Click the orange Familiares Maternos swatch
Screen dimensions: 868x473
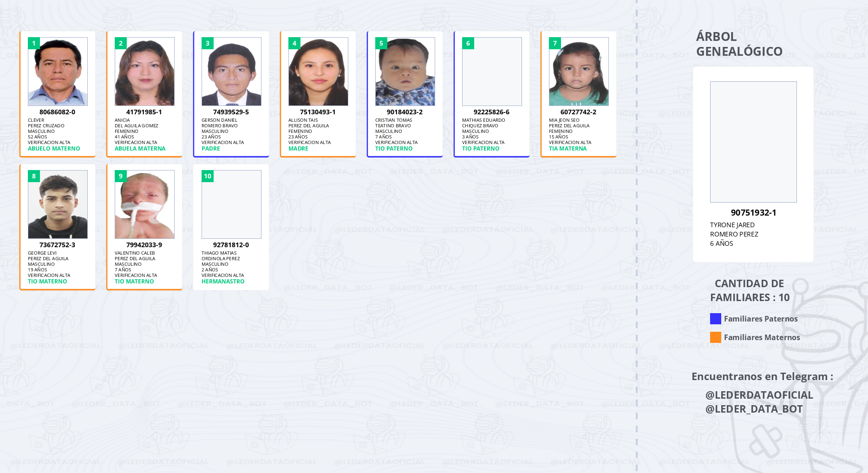click(715, 337)
